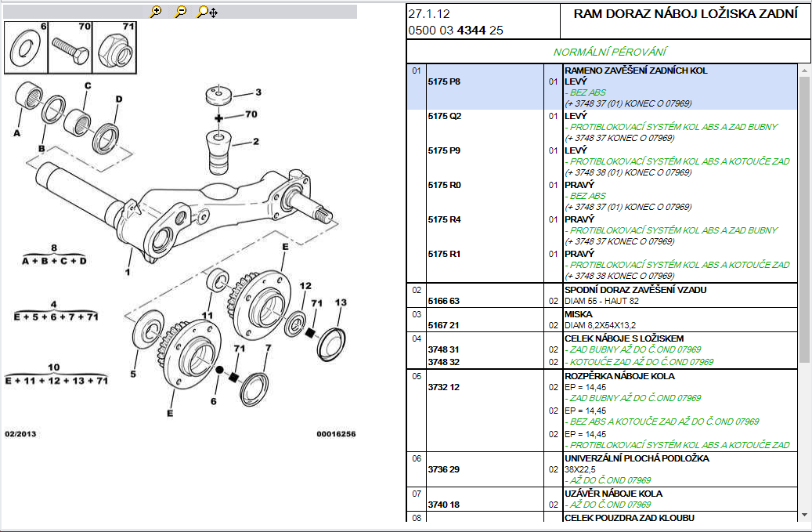Open part number 5166 63
812x532 pixels.
tap(443, 301)
